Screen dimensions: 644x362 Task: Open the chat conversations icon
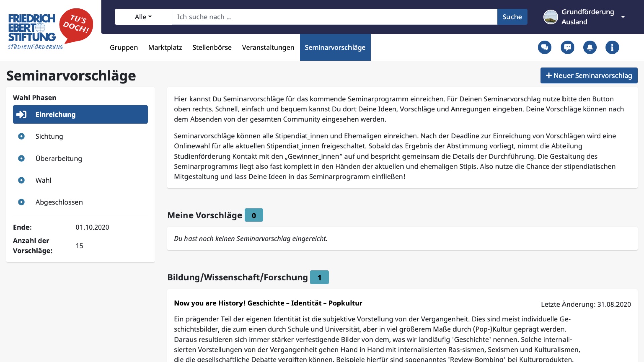[544, 47]
